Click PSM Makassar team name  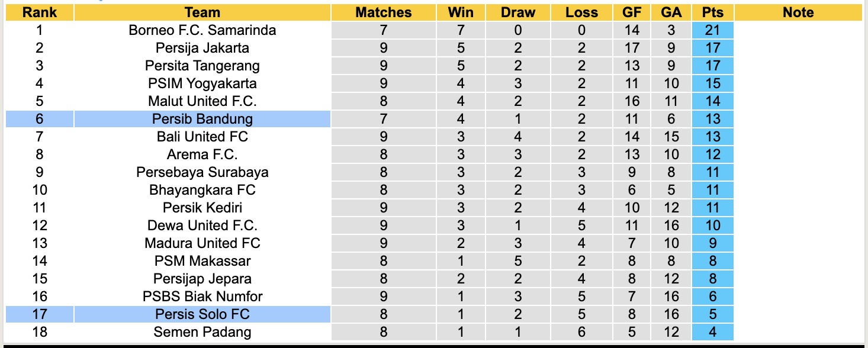pos(202,261)
